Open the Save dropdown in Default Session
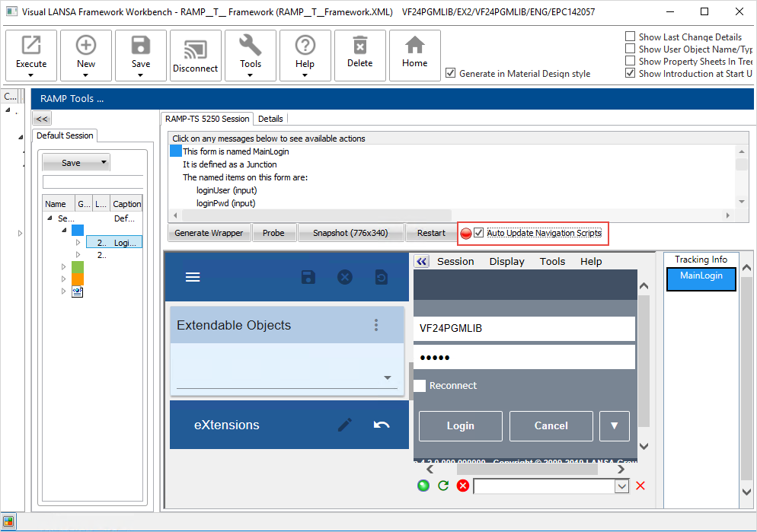Image resolution: width=757 pixels, height=532 pixels. 104,163
